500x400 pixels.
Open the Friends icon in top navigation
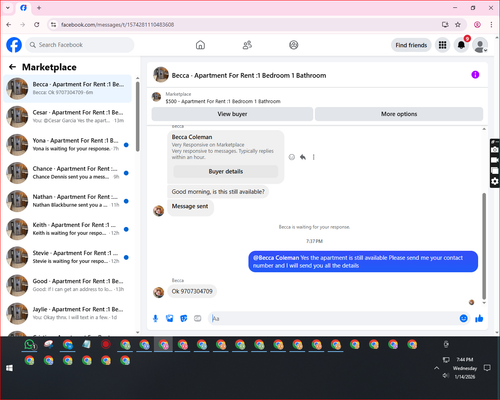[x=247, y=45]
